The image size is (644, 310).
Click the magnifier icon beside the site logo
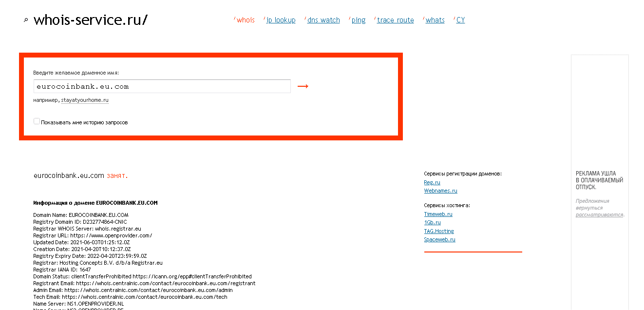pos(26,20)
